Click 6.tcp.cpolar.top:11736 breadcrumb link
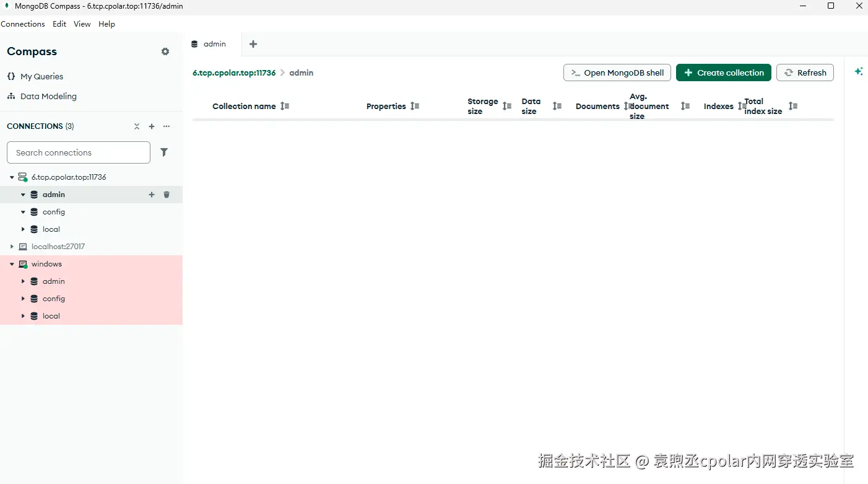The width and height of the screenshot is (868, 484). pyautogui.click(x=234, y=73)
